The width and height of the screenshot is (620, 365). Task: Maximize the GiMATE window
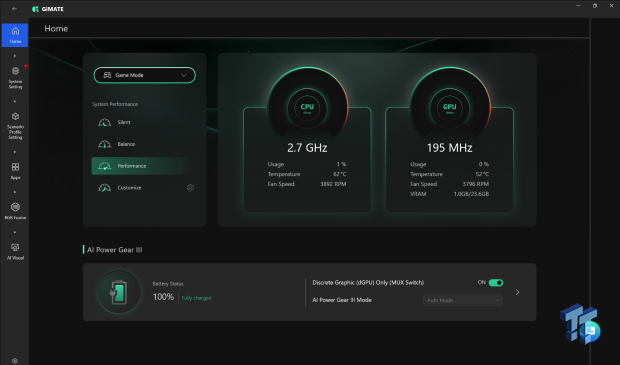pos(595,6)
